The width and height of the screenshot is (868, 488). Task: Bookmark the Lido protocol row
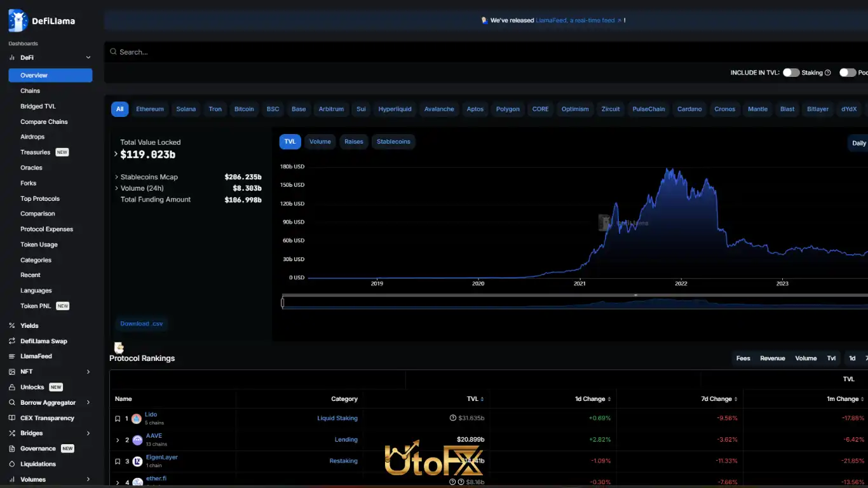tap(118, 419)
